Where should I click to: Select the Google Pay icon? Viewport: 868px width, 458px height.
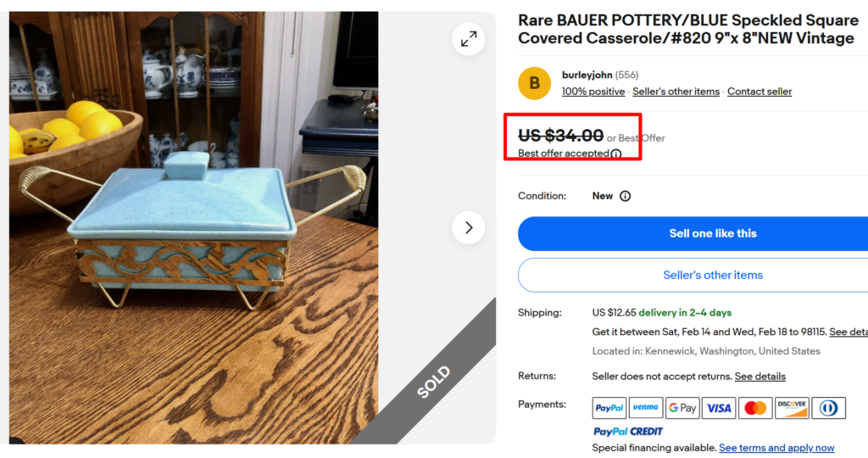pyautogui.click(x=682, y=408)
